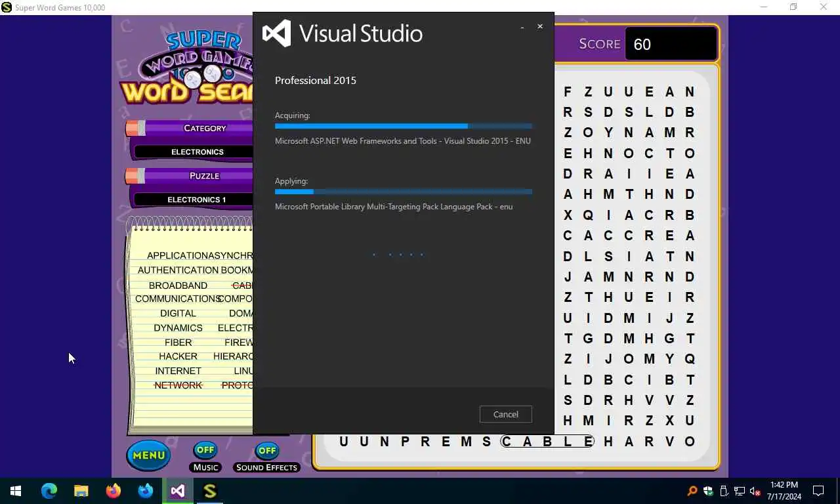The width and height of the screenshot is (840, 504).
Task: Click the Cancel button in Visual Studio installer
Action: click(x=505, y=414)
